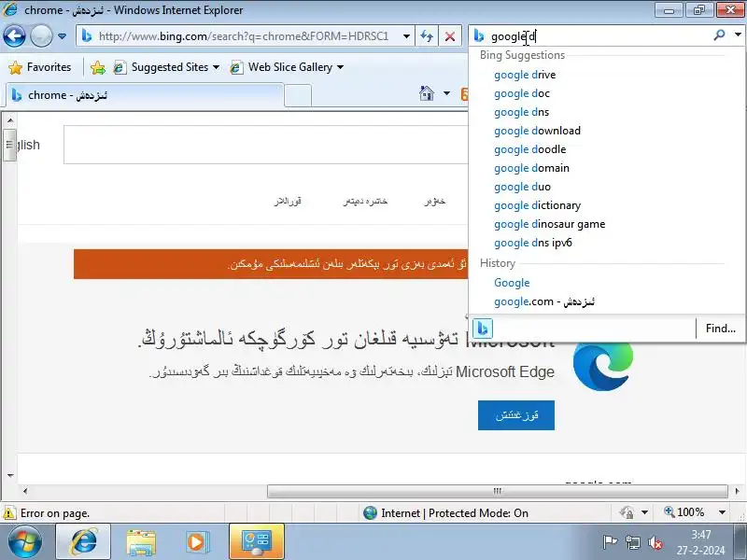Select 'google dinosaur game' suggestion
747x560 pixels.
tap(549, 224)
